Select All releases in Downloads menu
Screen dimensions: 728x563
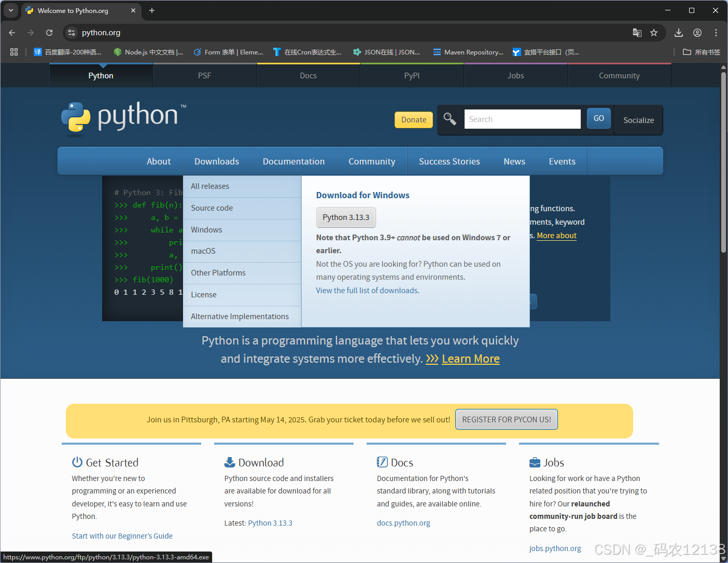pos(242,186)
